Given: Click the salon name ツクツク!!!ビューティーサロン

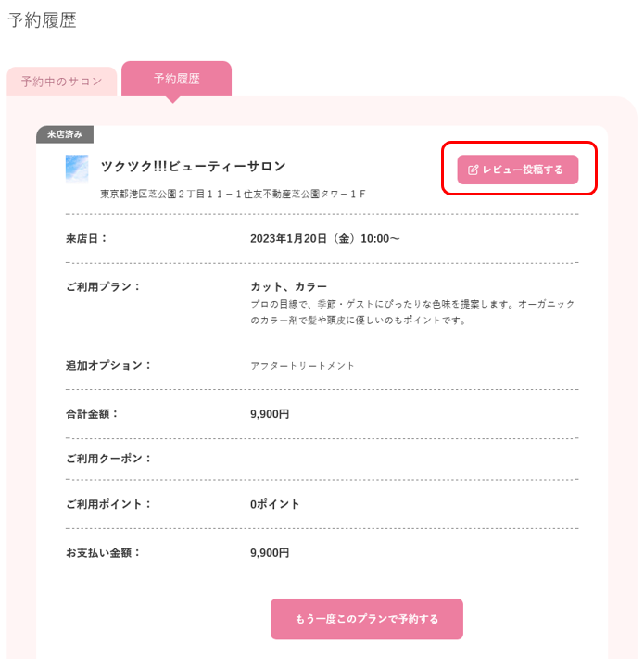Looking at the screenshot, I should click(x=193, y=166).
